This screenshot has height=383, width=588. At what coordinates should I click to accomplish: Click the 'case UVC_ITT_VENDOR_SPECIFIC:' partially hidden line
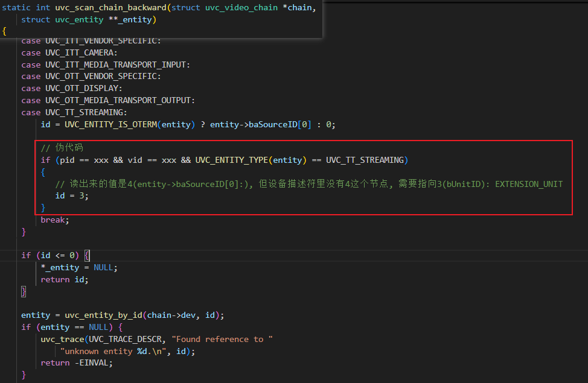[x=91, y=41]
